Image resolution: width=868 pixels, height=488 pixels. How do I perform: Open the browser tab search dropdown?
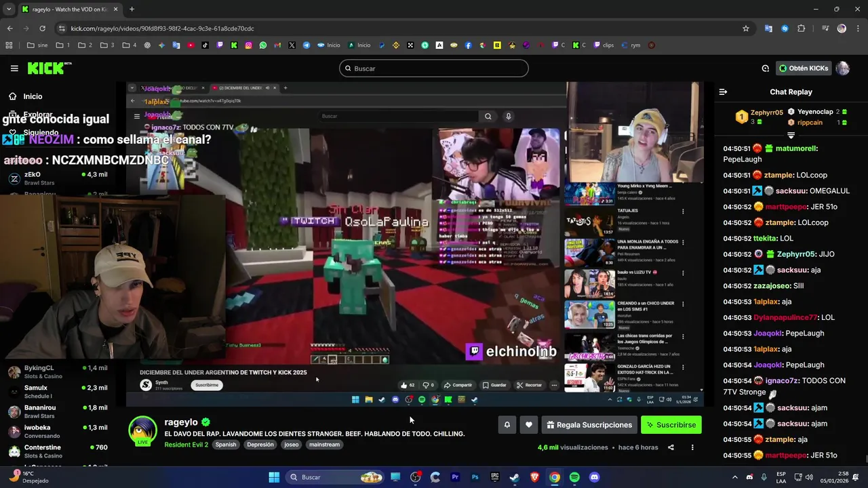coord(8,9)
